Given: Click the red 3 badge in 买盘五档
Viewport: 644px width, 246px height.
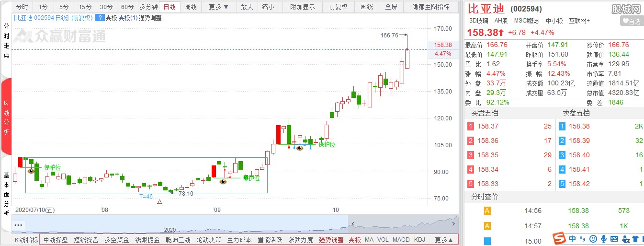Looking at the screenshot, I should point(470,155).
